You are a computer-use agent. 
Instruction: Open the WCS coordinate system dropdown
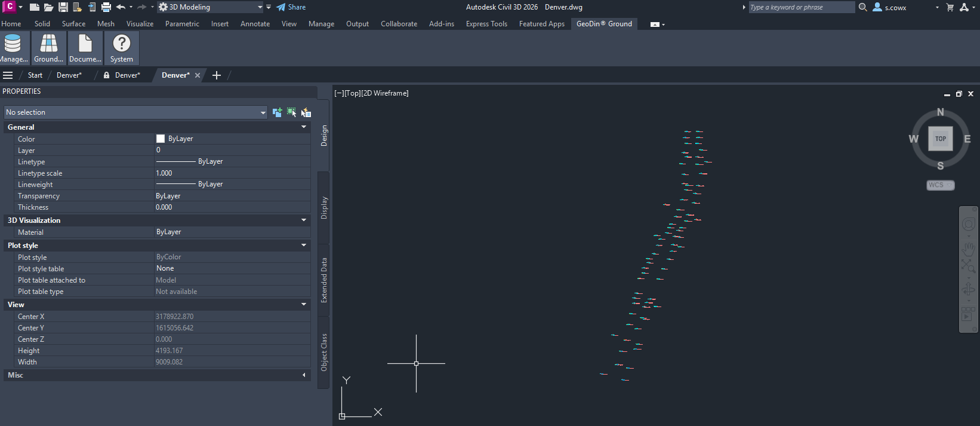941,185
